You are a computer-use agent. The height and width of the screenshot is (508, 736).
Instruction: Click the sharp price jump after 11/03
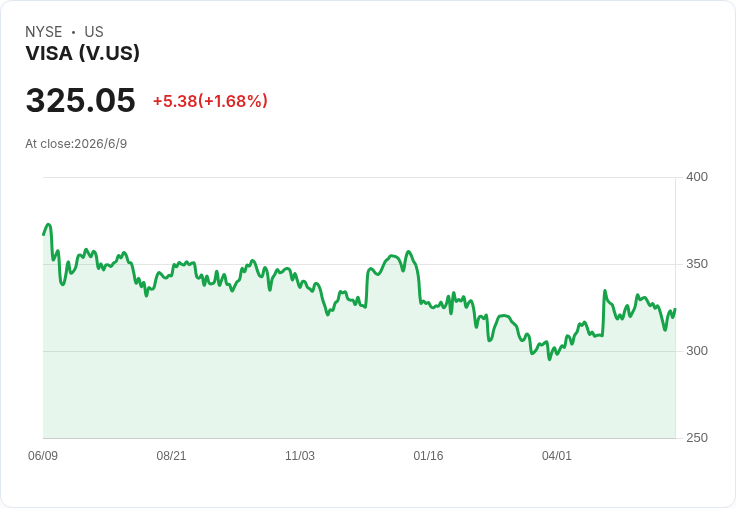367,286
